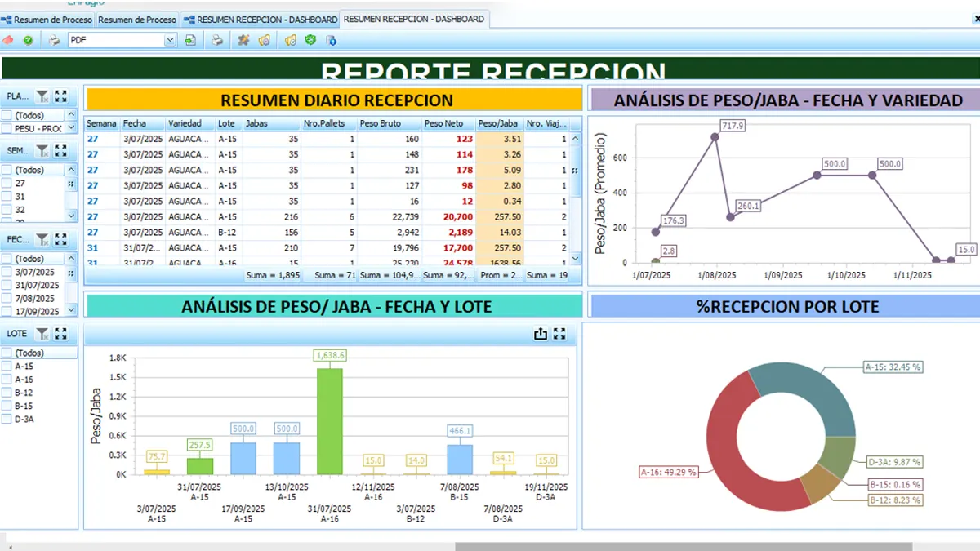
Task: Click the export document icon beside PDF dropdown
Action: pyautogui.click(x=190, y=40)
